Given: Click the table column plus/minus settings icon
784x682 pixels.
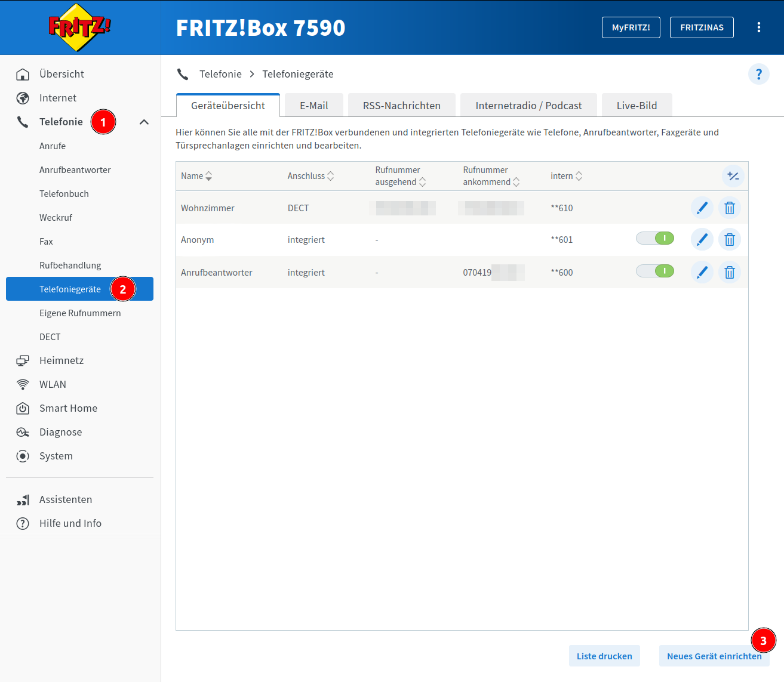Looking at the screenshot, I should click(733, 176).
